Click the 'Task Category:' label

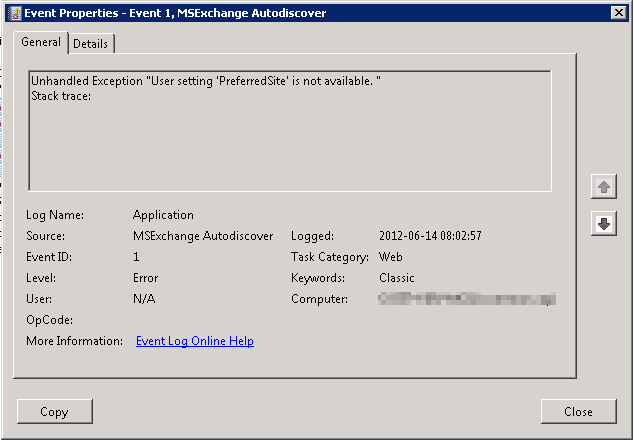pos(330,257)
